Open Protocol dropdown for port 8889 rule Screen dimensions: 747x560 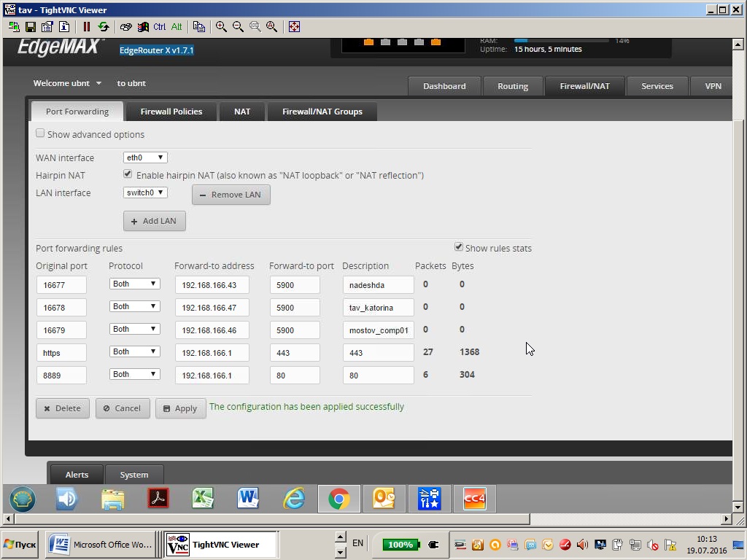pos(134,374)
